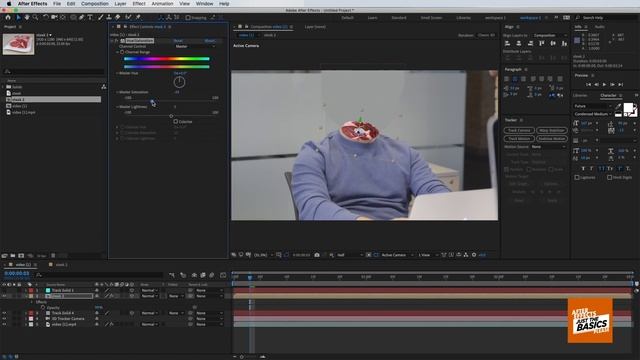Viewport: 640px width, 360px height.
Task: Select the Puppet Pin tool
Action: (x=138, y=18)
